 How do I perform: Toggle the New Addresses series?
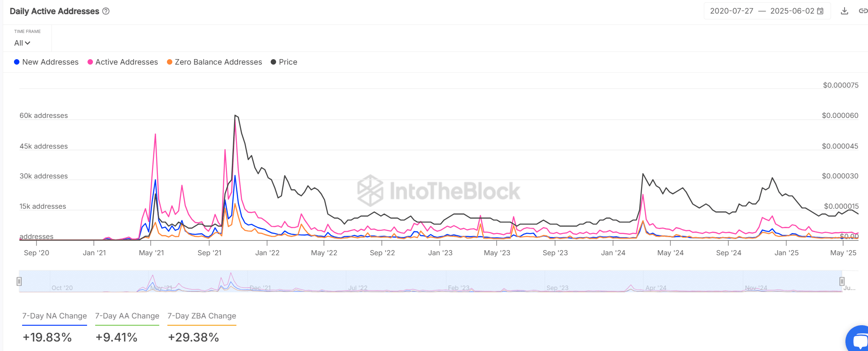46,62
